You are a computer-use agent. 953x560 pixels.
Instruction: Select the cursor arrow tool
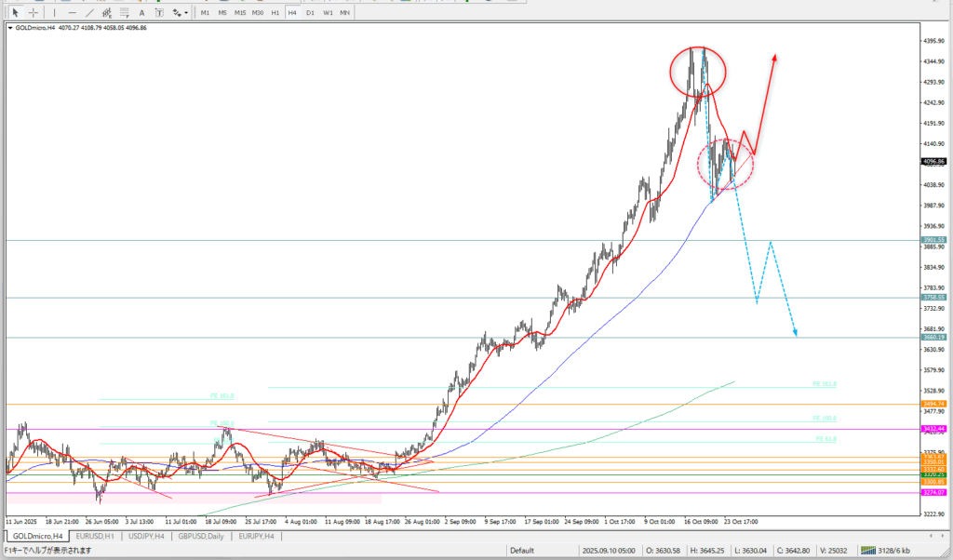click(x=15, y=12)
